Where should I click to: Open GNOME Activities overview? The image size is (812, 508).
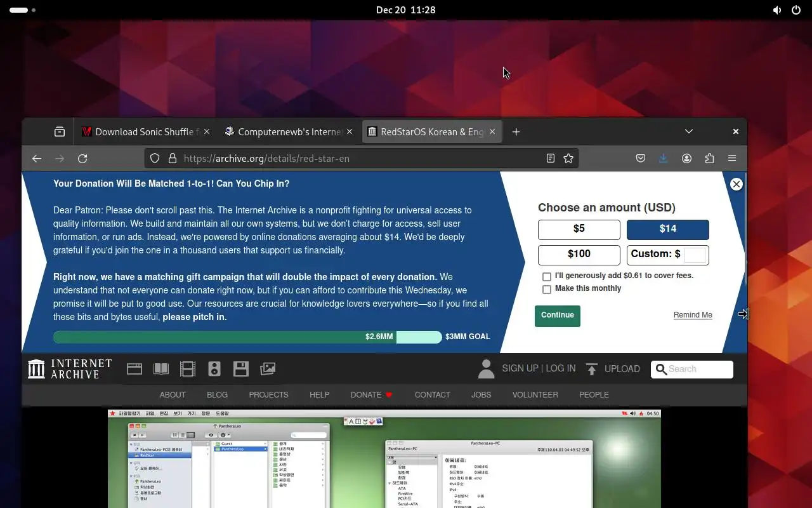coord(23,10)
